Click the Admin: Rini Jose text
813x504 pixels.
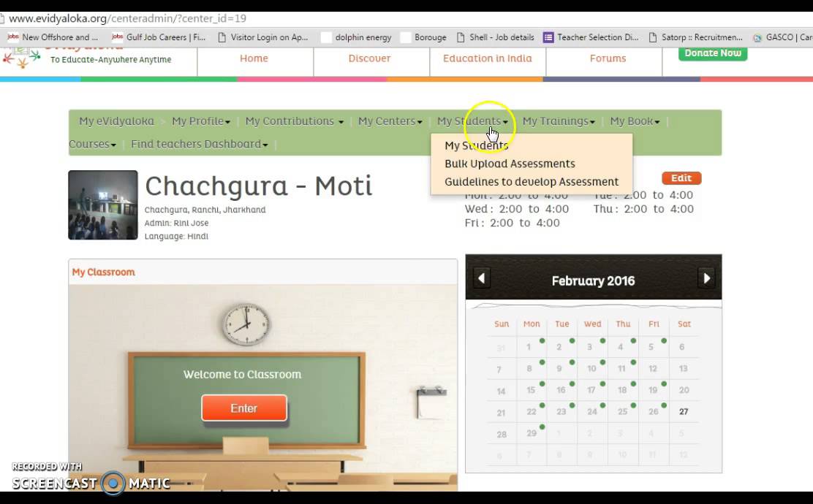tap(177, 223)
